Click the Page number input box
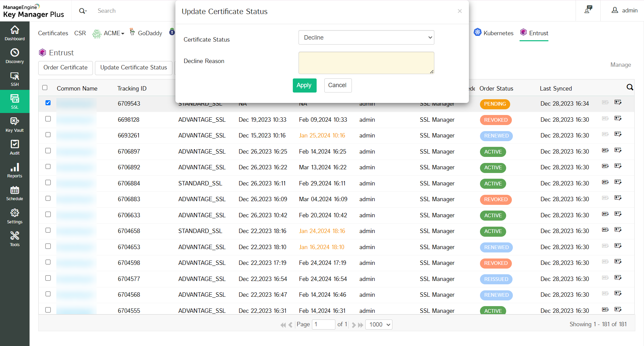Viewport: 644px width, 346px height. coord(323,325)
